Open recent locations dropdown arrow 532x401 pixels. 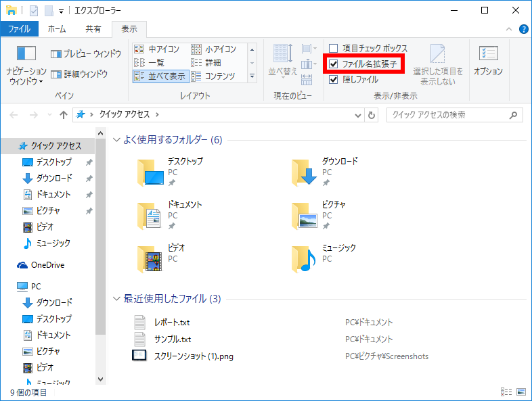[x=50, y=115]
